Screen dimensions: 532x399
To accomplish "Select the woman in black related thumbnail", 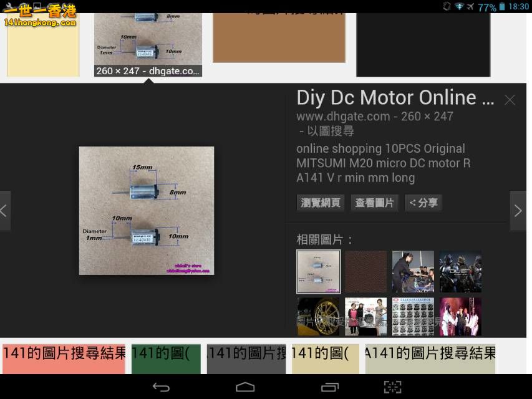I will (413, 272).
